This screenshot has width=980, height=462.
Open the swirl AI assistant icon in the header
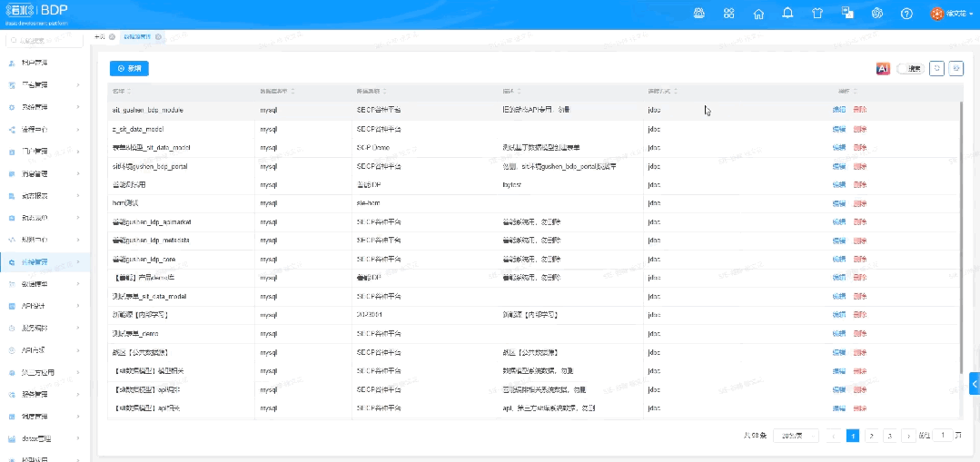point(877,14)
